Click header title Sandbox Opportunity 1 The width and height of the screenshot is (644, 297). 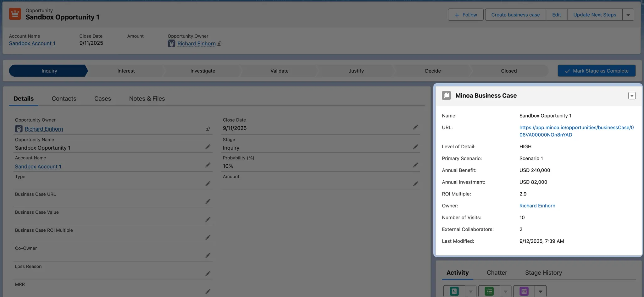pos(62,17)
